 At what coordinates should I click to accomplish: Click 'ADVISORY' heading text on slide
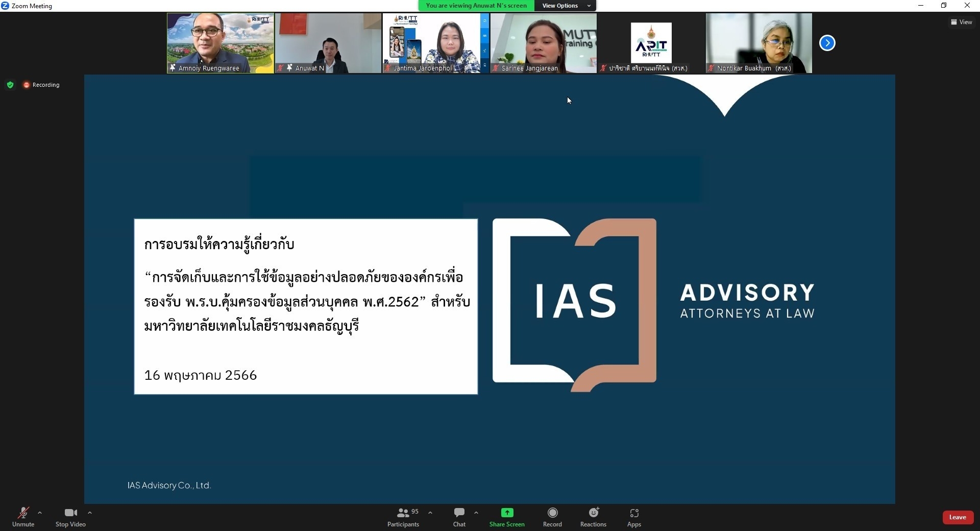tap(747, 293)
